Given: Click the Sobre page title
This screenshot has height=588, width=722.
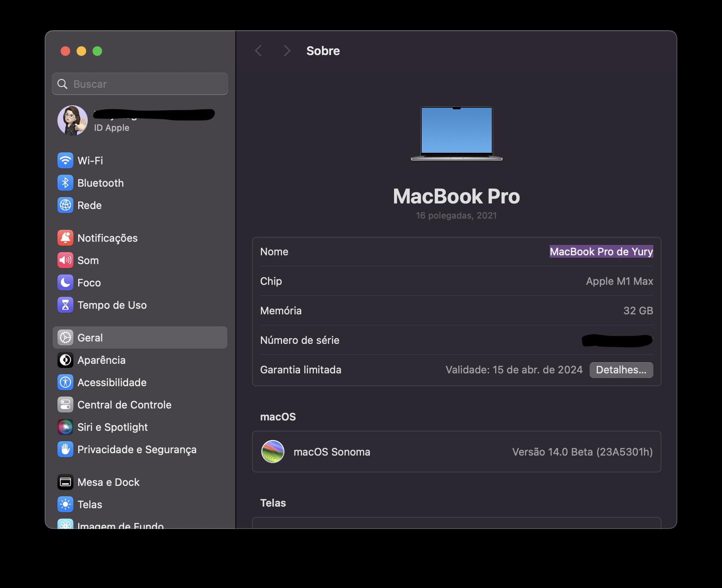Looking at the screenshot, I should (323, 51).
